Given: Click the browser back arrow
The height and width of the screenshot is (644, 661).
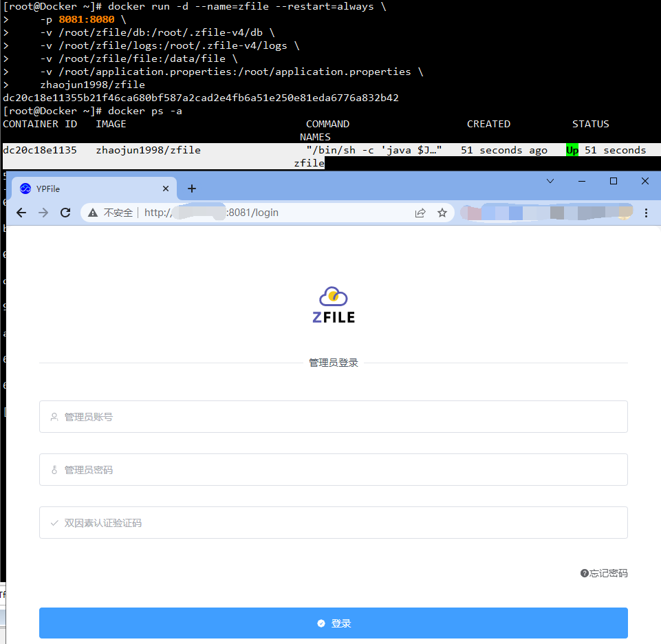Looking at the screenshot, I should coord(21,213).
